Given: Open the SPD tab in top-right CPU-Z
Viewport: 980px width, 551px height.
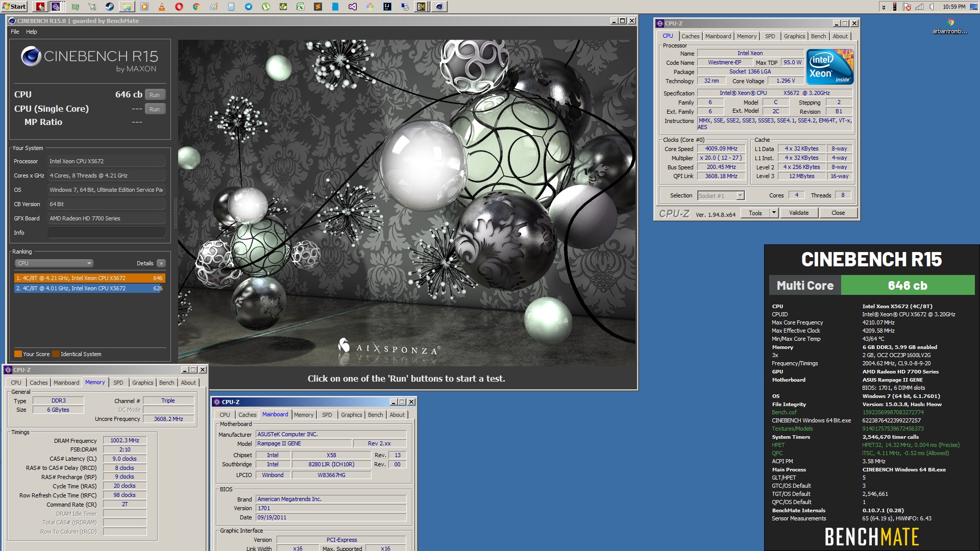Looking at the screenshot, I should [x=770, y=36].
